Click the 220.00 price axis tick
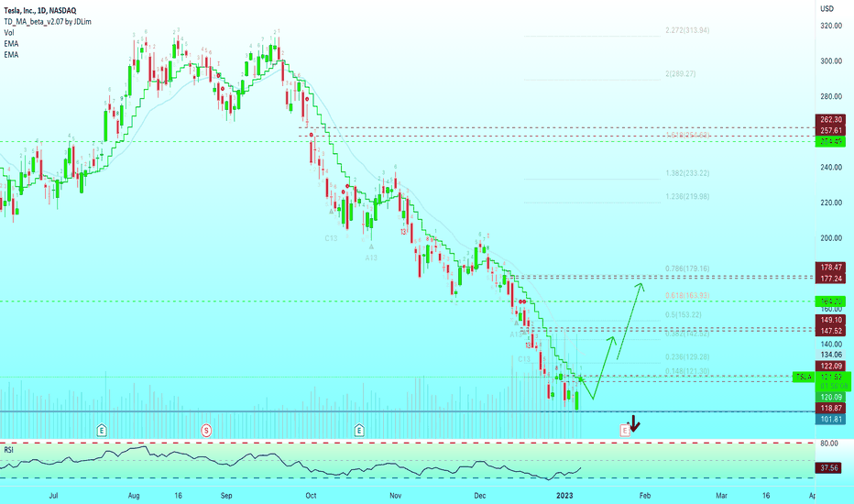The width and height of the screenshot is (854, 504). coord(831,203)
